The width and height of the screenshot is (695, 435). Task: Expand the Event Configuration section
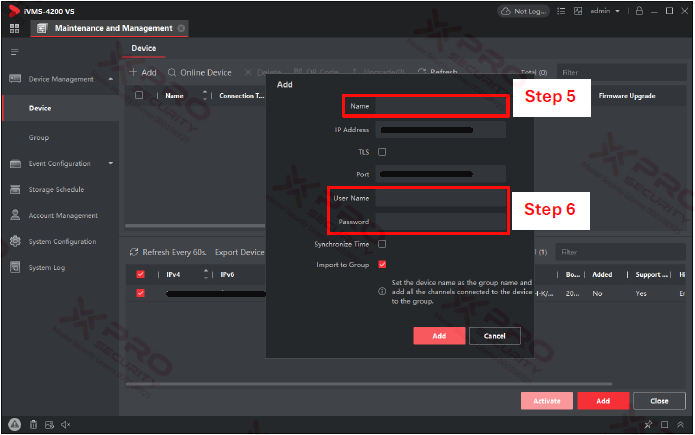[110, 164]
